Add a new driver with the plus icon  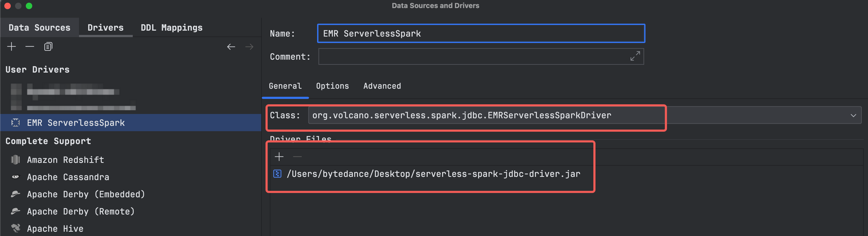coord(12,47)
